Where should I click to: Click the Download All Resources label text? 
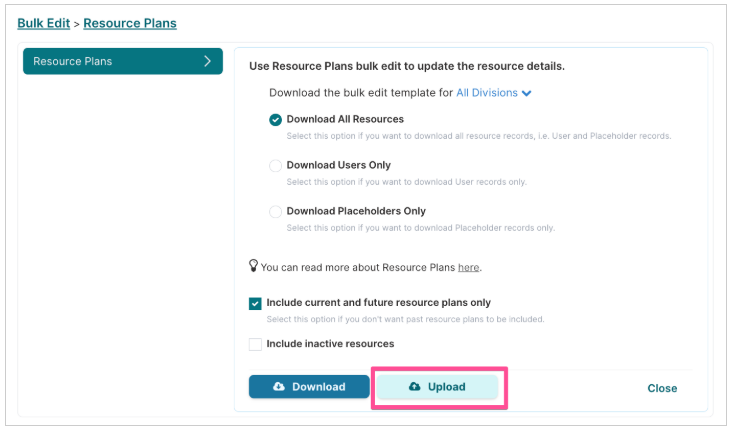point(345,119)
